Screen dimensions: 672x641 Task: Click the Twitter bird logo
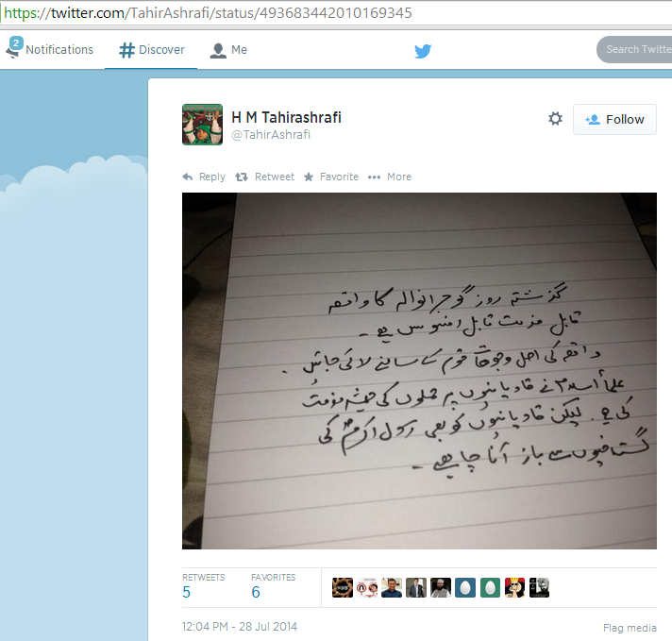(423, 51)
